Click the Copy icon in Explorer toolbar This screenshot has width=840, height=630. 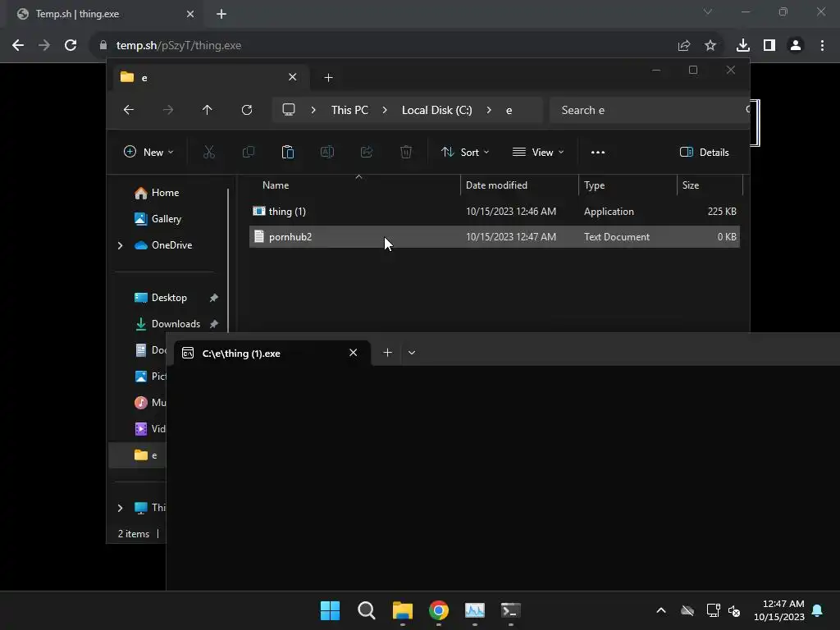click(249, 152)
